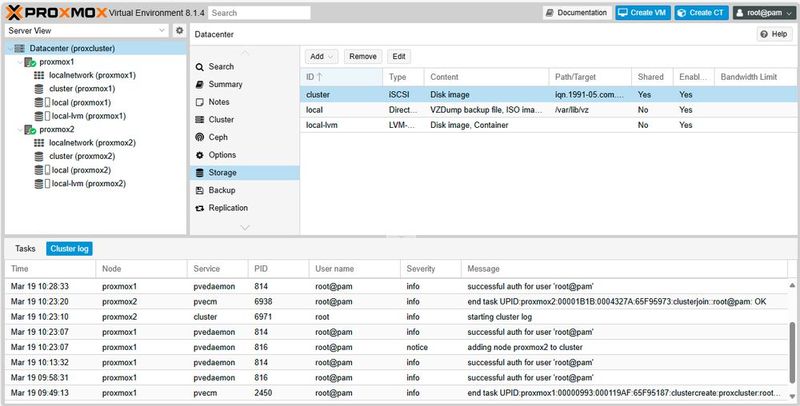The width and height of the screenshot is (800, 406).
Task: Click localnetwork (proxmox1) grid icon
Action: [39, 75]
